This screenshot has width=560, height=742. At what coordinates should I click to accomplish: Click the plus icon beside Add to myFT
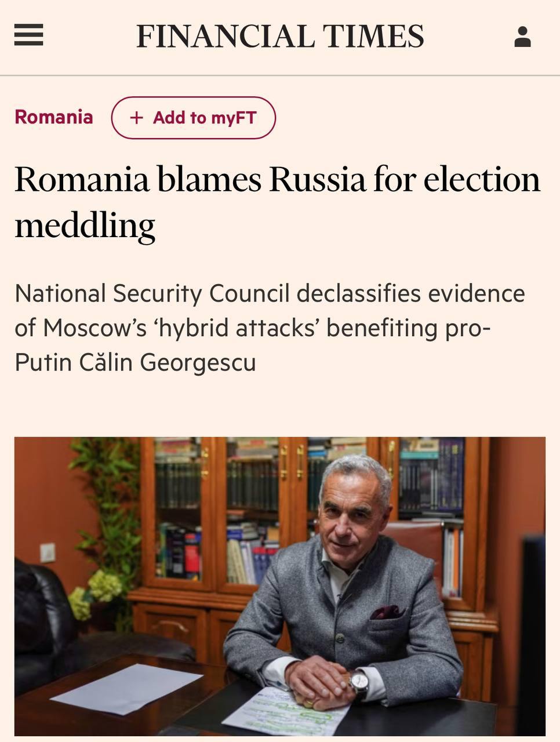pyautogui.click(x=137, y=118)
